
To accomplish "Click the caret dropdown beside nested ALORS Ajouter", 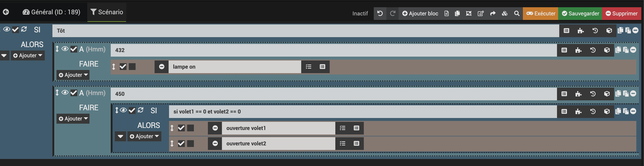I will pos(120,137).
